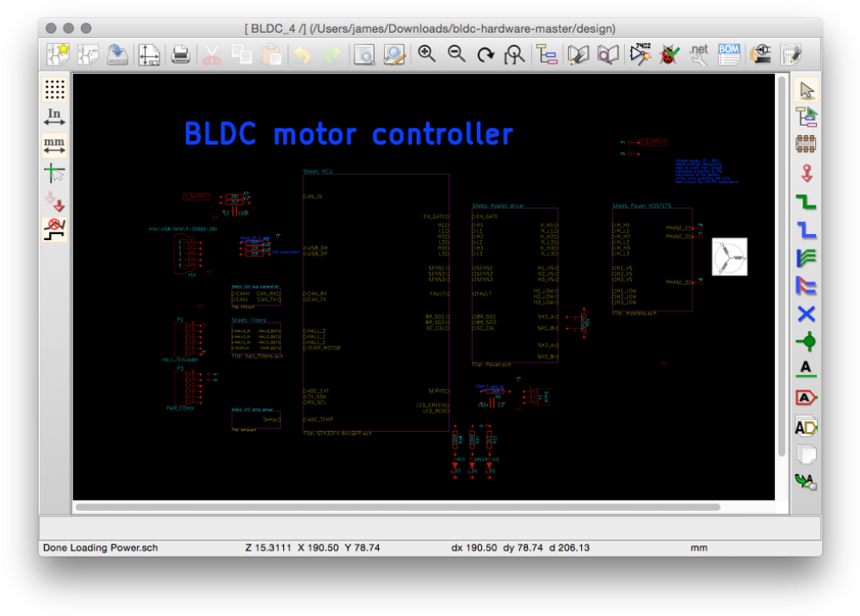
Task: Annotate schematic components
Action: click(640, 54)
